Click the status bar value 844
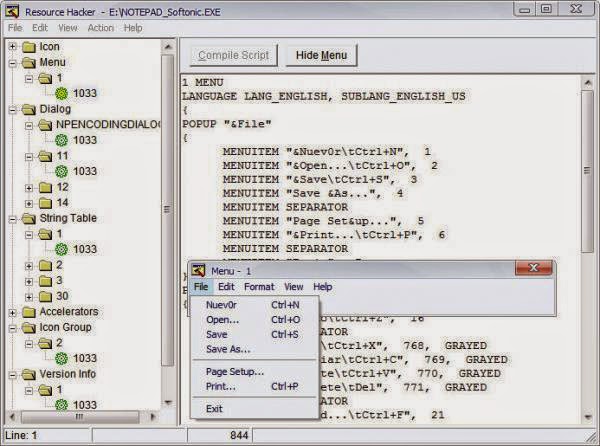 (239, 435)
